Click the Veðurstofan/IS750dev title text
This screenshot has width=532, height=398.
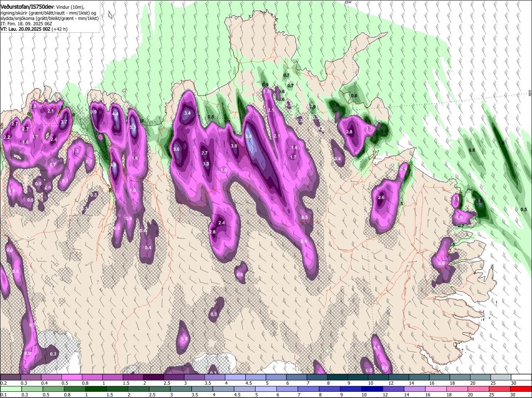(27, 6)
